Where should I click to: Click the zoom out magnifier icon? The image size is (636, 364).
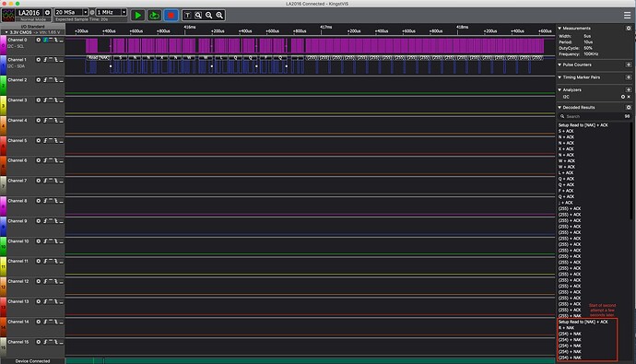coord(209,16)
